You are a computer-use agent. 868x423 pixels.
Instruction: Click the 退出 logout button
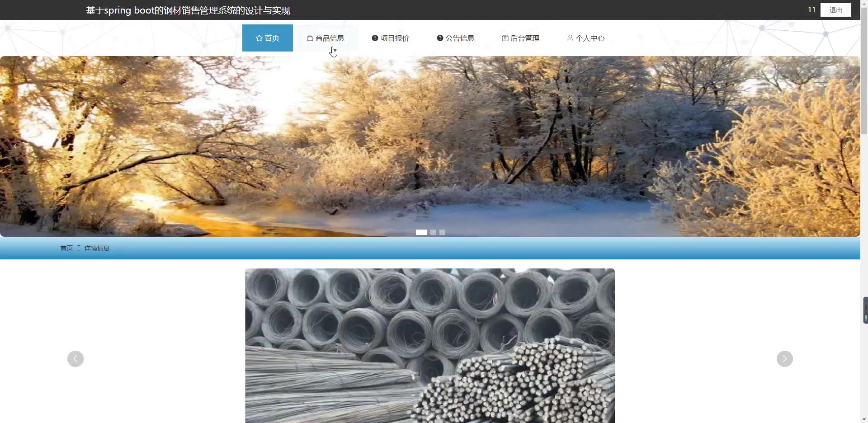click(x=836, y=10)
